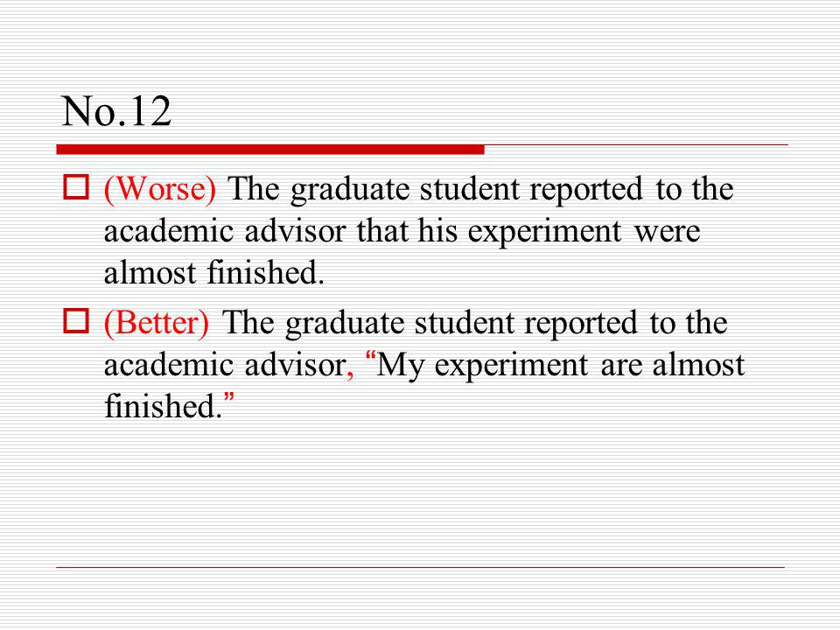Click the red closing quotation mark after finished.
The width and height of the screenshot is (840, 630).
click(x=229, y=399)
